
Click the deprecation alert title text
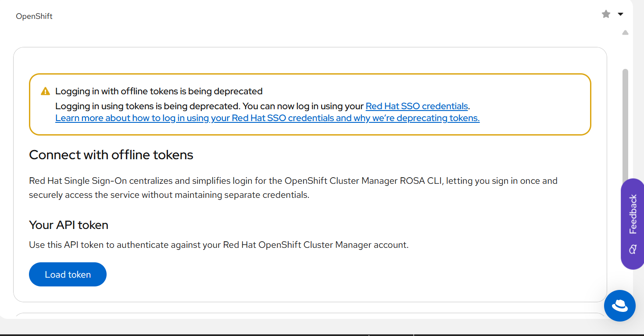pyautogui.click(x=159, y=91)
